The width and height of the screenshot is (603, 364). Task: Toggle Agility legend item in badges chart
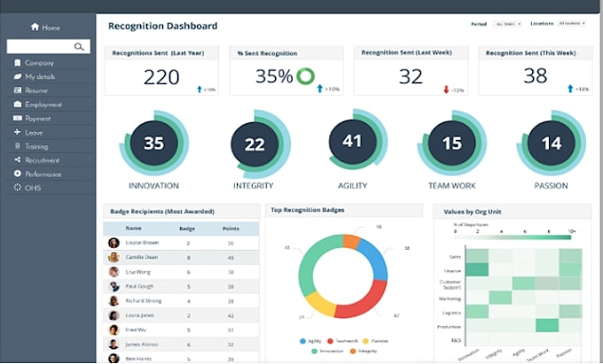(x=310, y=340)
